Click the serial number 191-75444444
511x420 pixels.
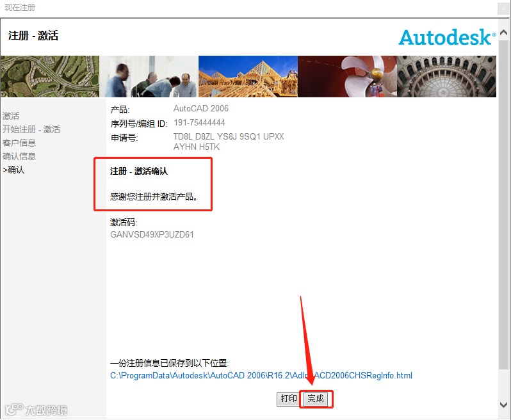pyautogui.click(x=199, y=122)
